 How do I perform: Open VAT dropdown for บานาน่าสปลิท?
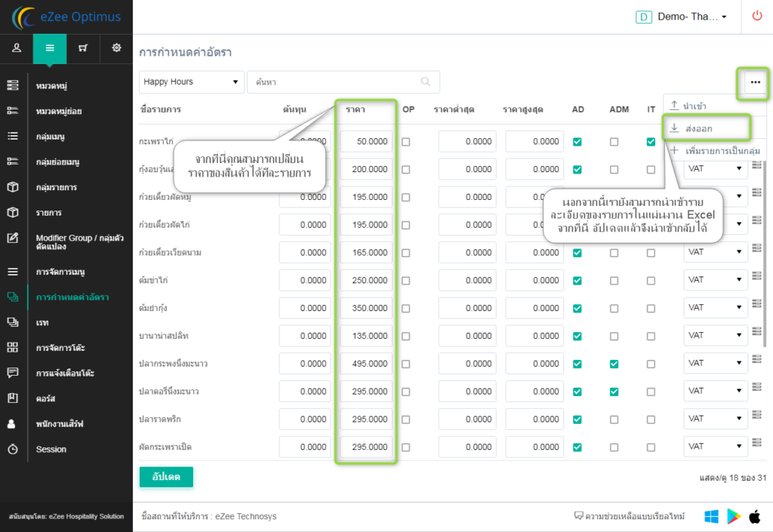pos(715,336)
